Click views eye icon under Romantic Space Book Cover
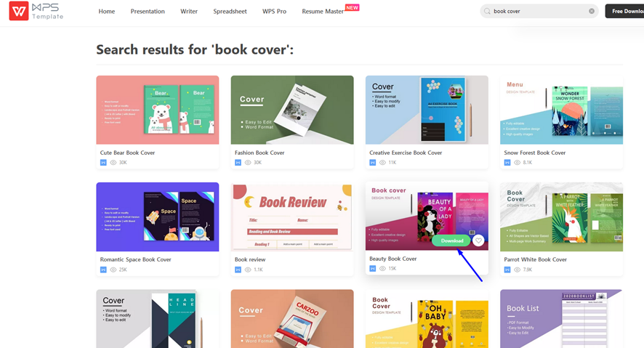This screenshot has height=348, width=644. (113, 270)
